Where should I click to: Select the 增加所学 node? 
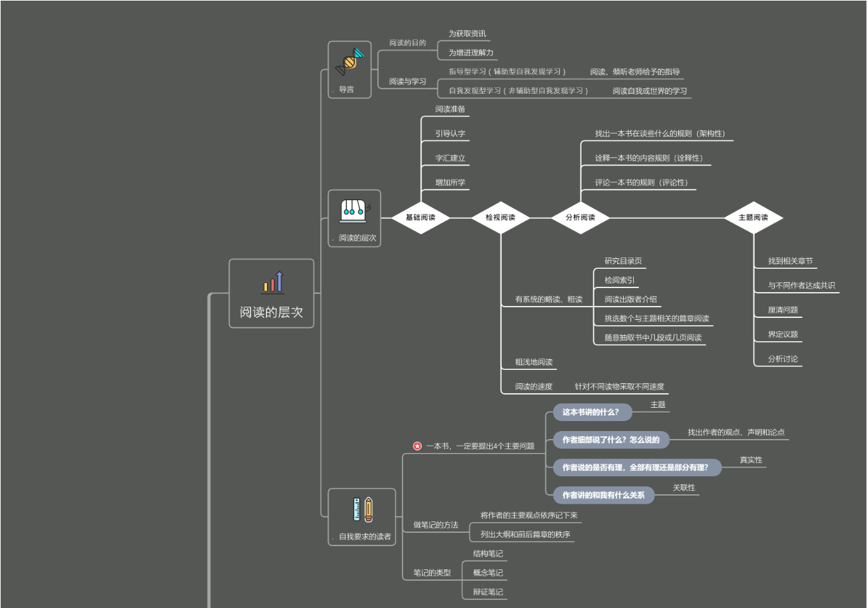click(450, 182)
